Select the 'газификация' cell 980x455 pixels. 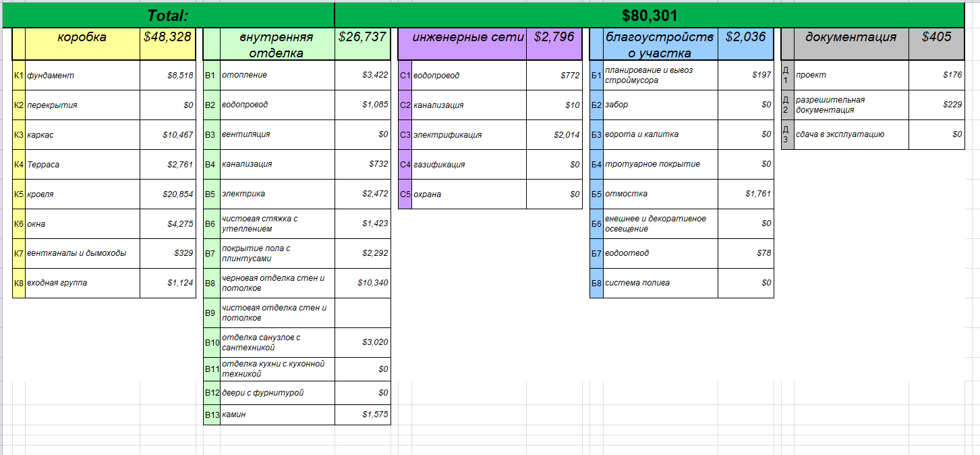tap(468, 165)
